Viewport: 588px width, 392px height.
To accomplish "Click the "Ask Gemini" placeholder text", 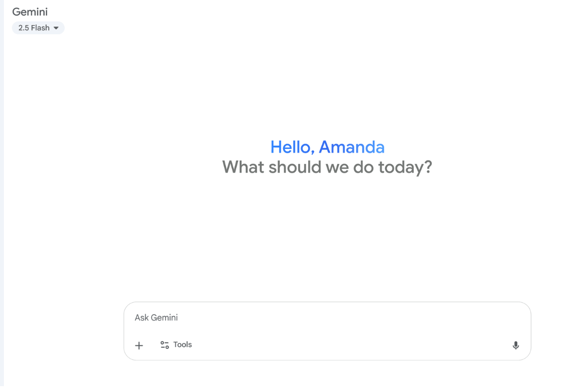I will [156, 318].
